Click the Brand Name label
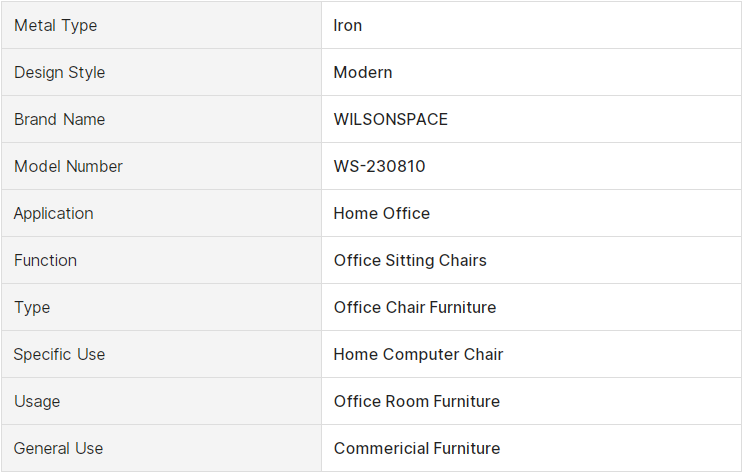743x473 pixels. (60, 119)
